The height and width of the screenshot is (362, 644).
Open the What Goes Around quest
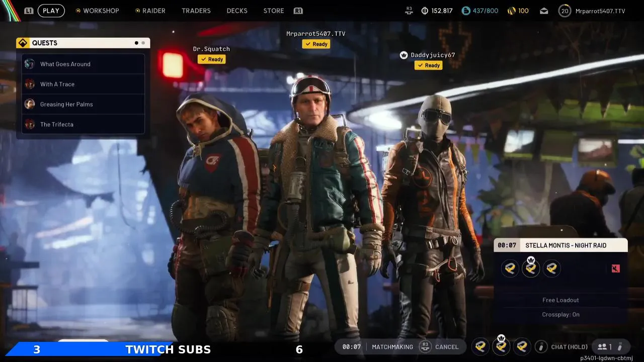click(x=83, y=64)
